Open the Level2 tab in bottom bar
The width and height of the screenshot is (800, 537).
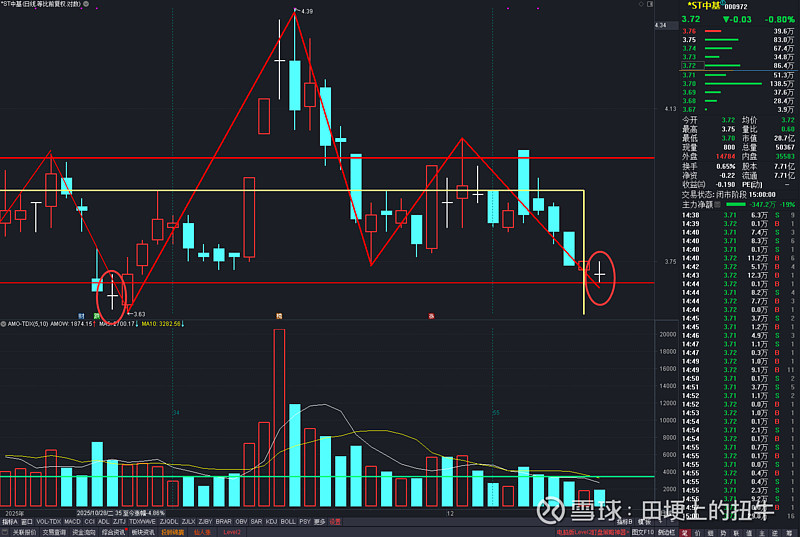click(x=232, y=532)
